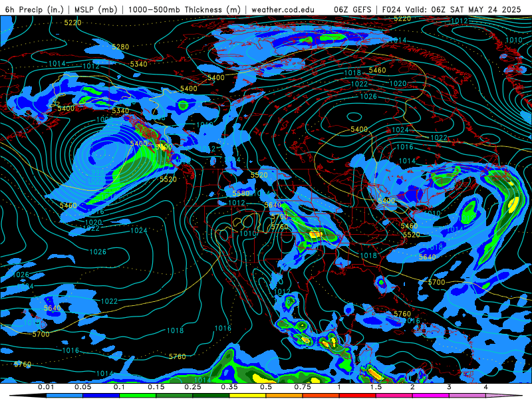Image resolution: width=532 pixels, height=399 pixels.
Task: Click the left end arrow of color bar
Action: point(28,396)
